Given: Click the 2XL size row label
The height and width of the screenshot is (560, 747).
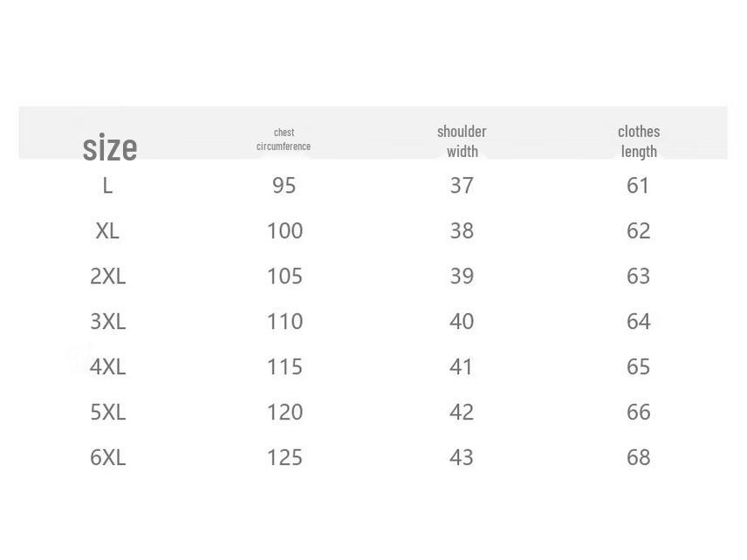Looking at the screenshot, I should click(x=108, y=277).
